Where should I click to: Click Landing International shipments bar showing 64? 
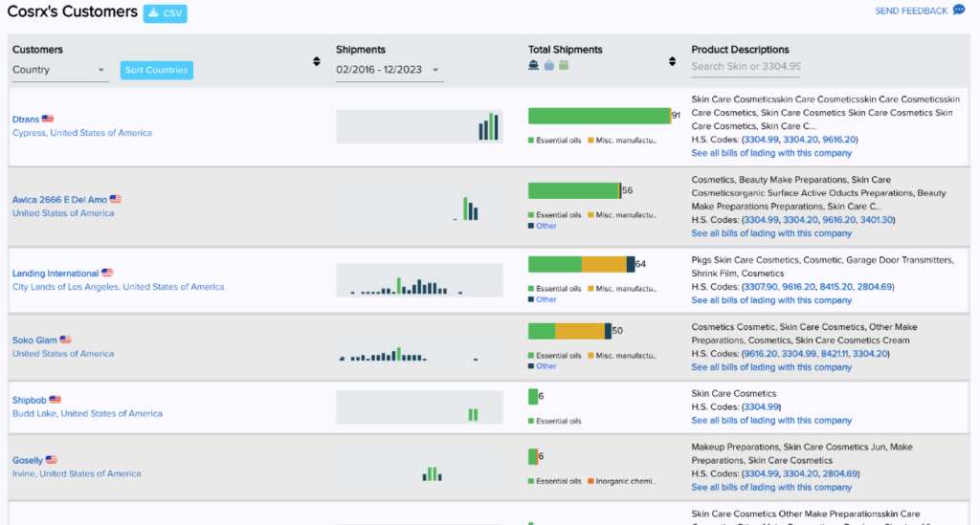pos(581,264)
